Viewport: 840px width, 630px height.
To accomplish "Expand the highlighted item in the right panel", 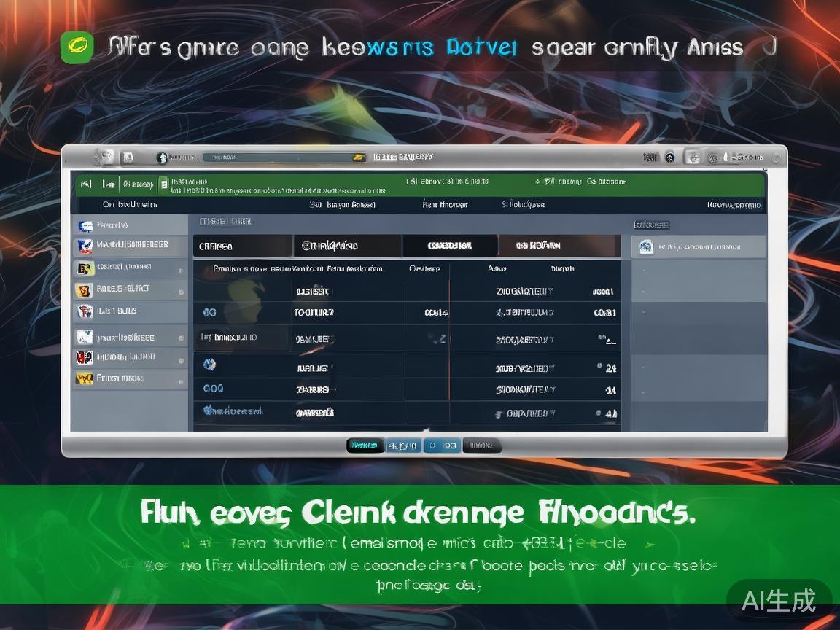I will (698, 247).
